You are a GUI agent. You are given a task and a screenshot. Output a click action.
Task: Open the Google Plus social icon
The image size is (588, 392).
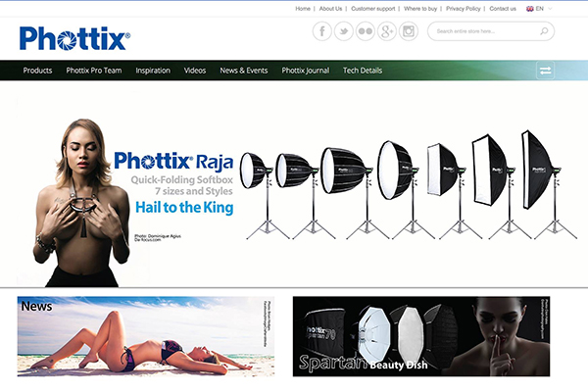tap(387, 31)
